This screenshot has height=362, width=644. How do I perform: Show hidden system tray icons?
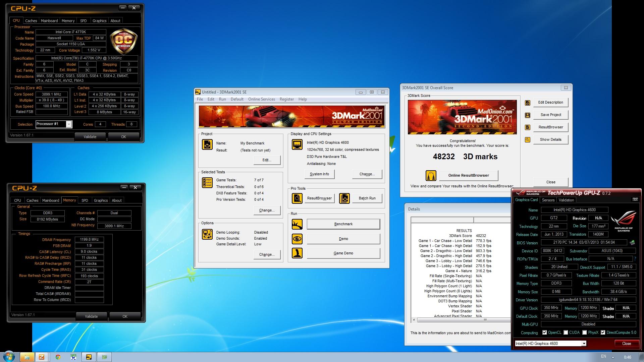point(613,357)
